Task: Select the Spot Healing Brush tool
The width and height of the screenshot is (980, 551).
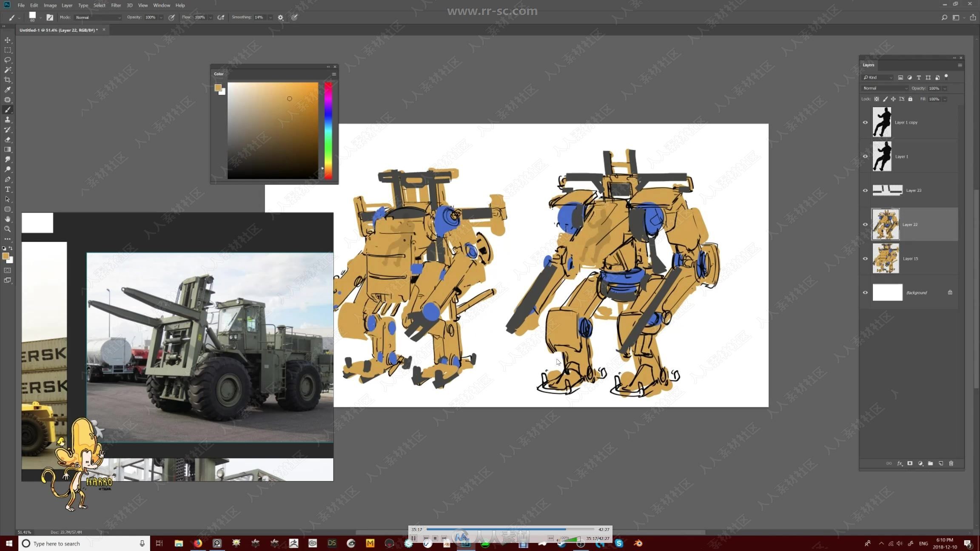Action: pyautogui.click(x=8, y=100)
